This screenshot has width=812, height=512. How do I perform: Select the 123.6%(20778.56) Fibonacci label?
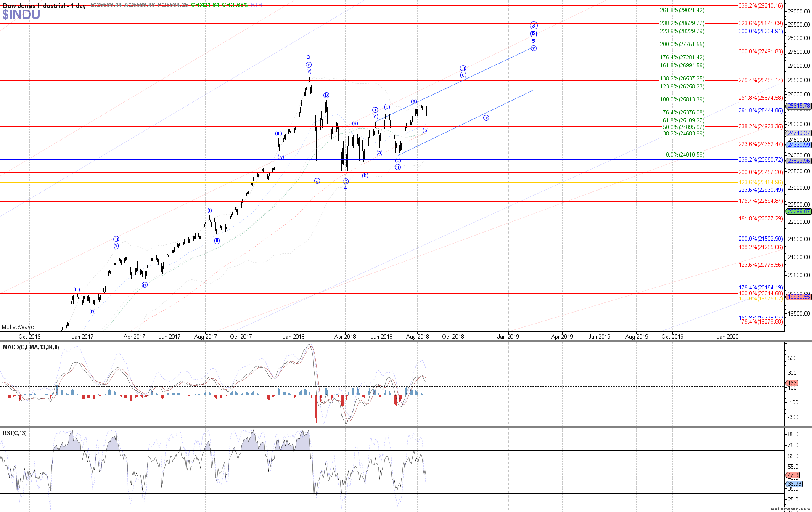(761, 265)
